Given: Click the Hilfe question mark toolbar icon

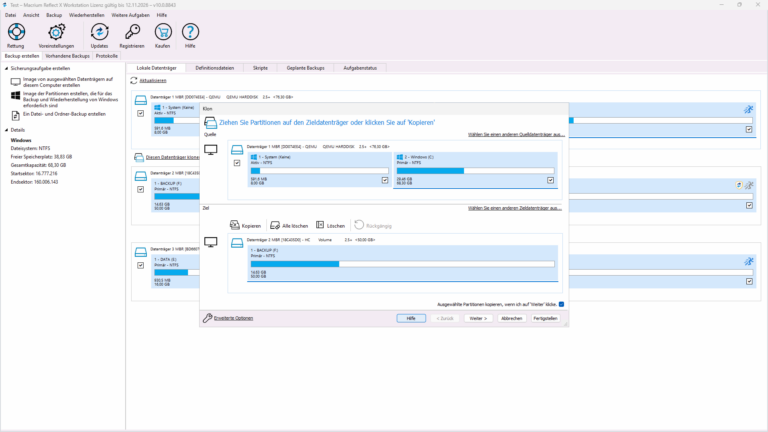Looking at the screenshot, I should (190, 32).
